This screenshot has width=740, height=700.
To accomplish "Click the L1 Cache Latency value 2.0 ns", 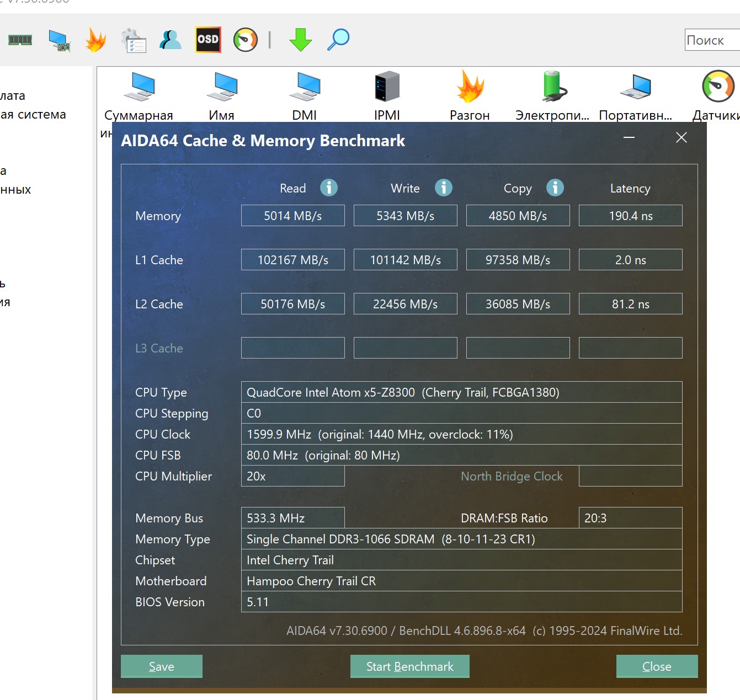I will pyautogui.click(x=631, y=260).
